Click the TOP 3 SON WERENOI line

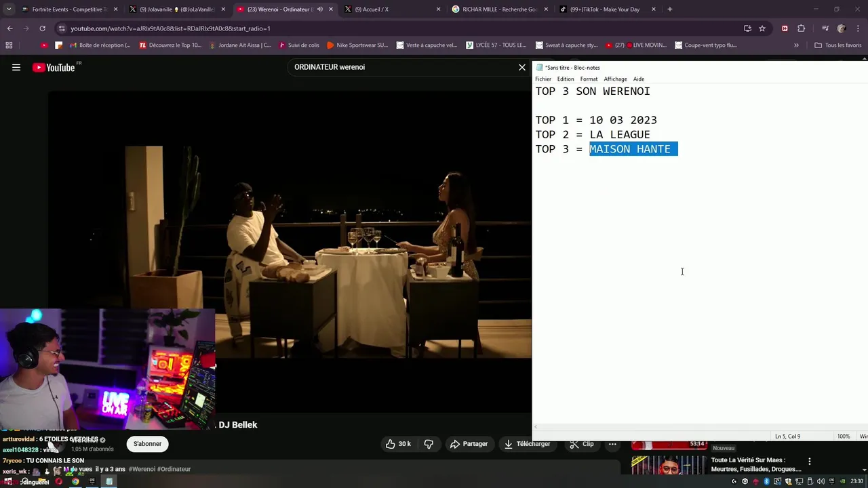593,91
